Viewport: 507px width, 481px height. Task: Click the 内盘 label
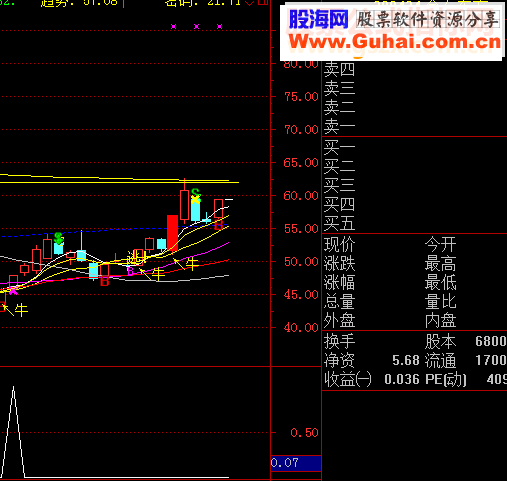tap(440, 321)
